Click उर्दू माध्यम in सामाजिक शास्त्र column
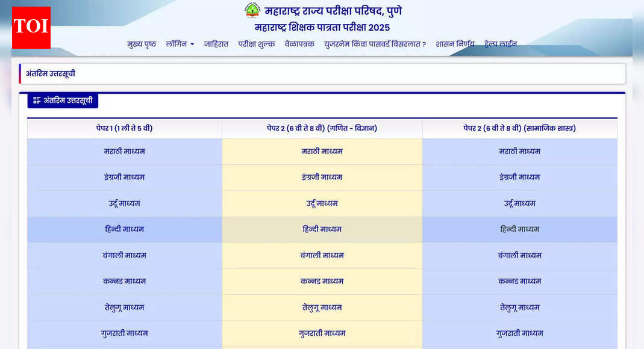This screenshot has height=349, width=644. [x=519, y=203]
